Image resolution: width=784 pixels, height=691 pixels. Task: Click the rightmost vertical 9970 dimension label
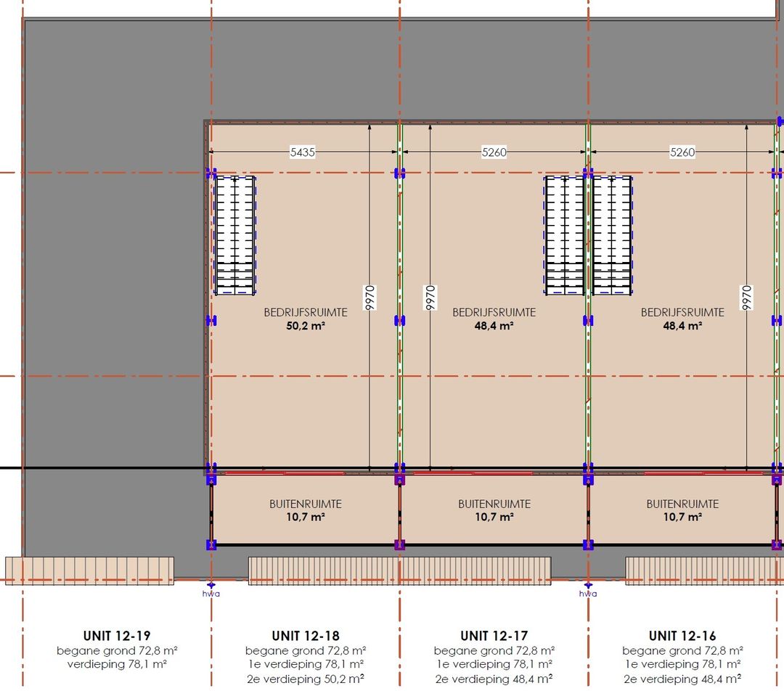click(x=747, y=298)
